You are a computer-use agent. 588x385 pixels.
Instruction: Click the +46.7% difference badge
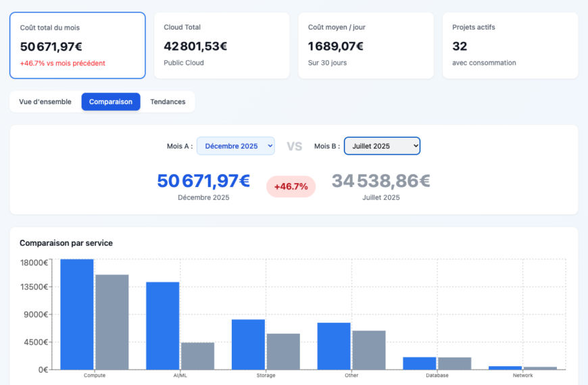[x=291, y=186]
